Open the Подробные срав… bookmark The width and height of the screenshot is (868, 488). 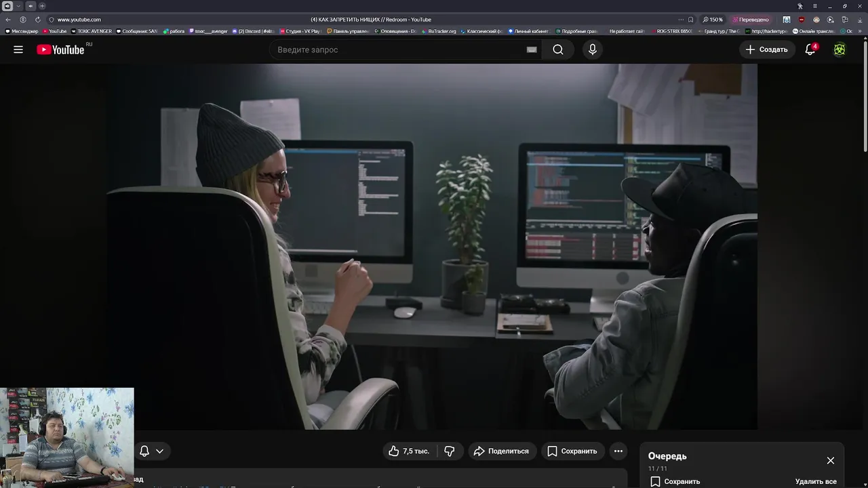577,31
